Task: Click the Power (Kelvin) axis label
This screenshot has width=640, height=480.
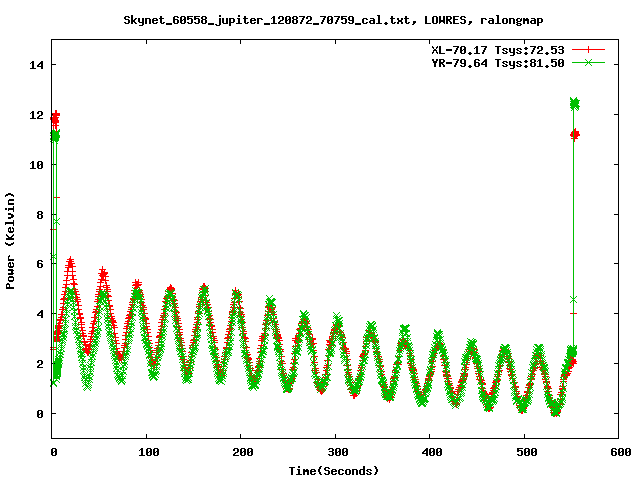Action: tap(10, 241)
